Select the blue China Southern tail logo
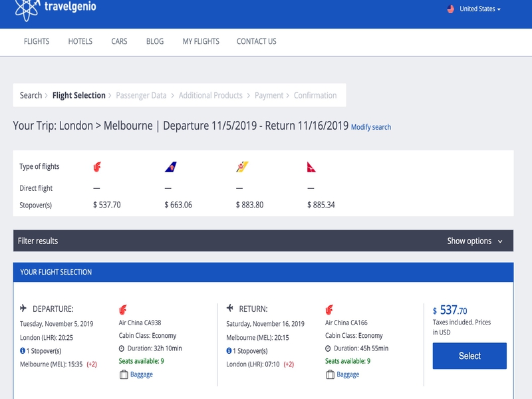Image resolution: width=532 pixels, height=399 pixels. pos(171,167)
